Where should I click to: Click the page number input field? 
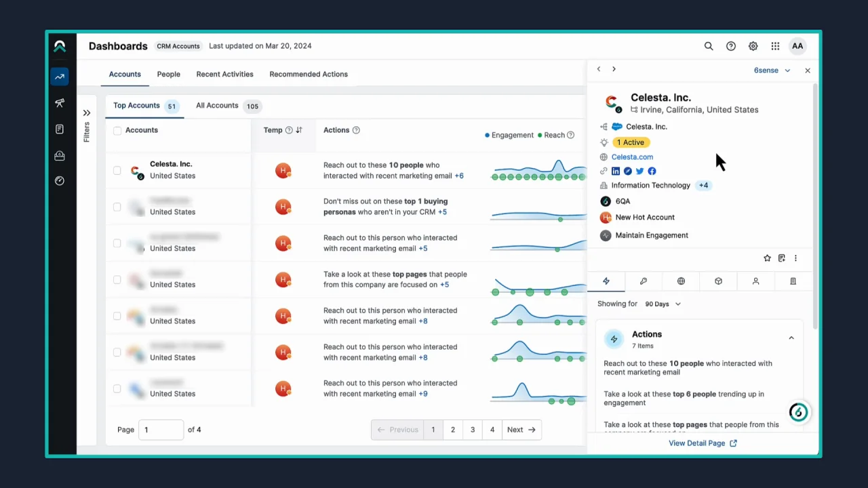(x=161, y=430)
